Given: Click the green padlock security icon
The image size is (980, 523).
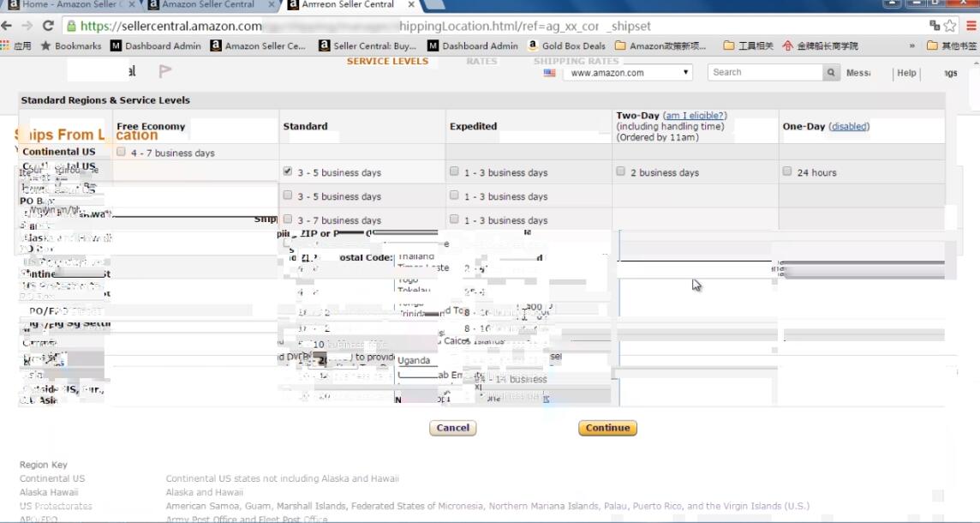Looking at the screenshot, I should [71, 27].
